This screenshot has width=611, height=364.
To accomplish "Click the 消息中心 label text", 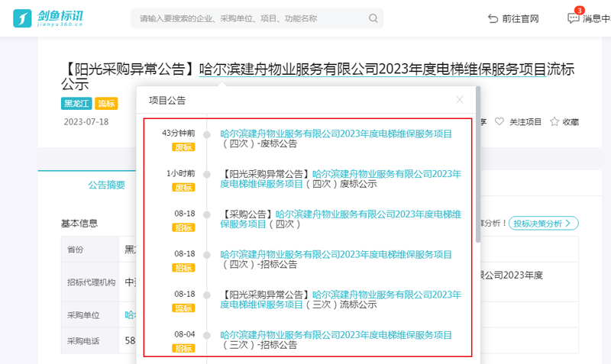I will (x=596, y=18).
